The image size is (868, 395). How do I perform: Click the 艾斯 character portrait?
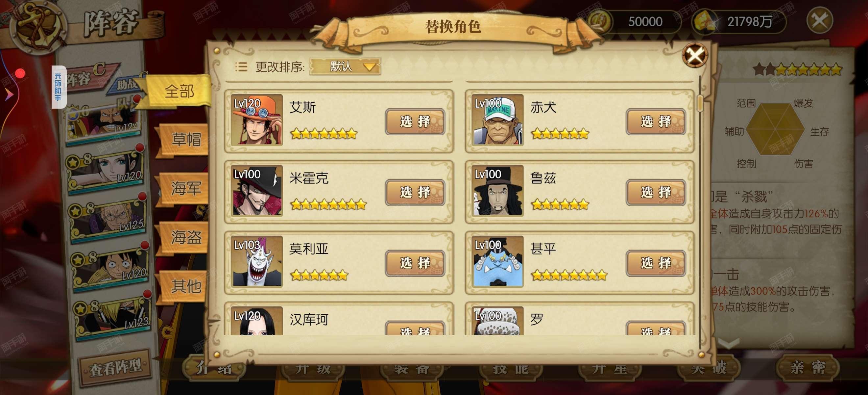(x=256, y=120)
